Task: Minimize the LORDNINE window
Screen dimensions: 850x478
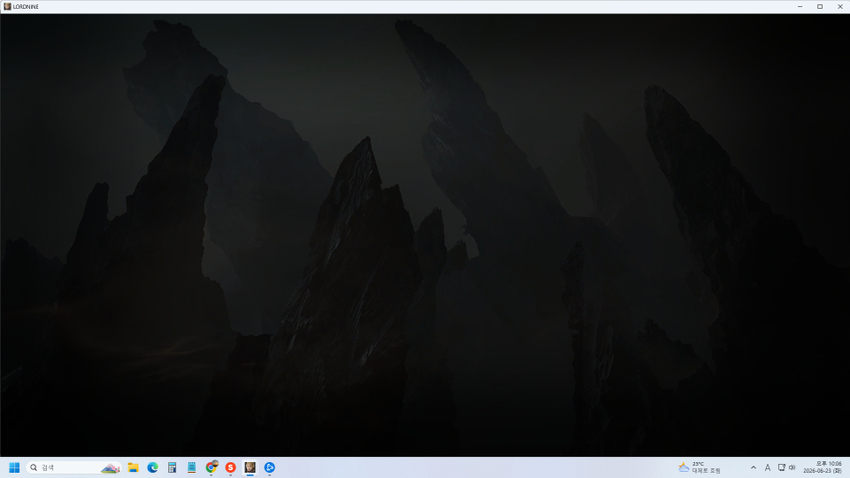Action: click(x=800, y=7)
